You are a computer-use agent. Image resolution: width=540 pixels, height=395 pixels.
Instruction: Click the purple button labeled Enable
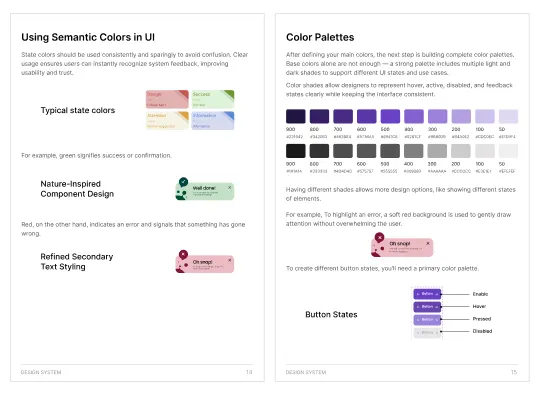point(427,294)
